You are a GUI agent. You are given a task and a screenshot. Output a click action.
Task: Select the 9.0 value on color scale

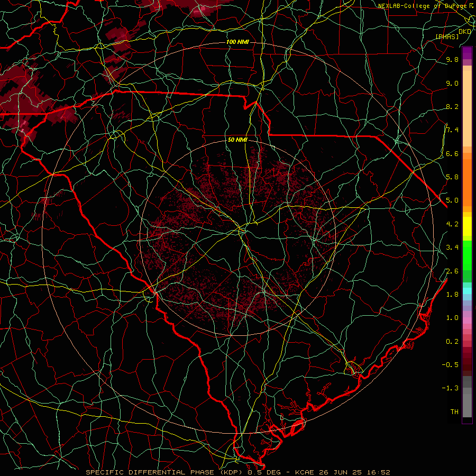452,84
